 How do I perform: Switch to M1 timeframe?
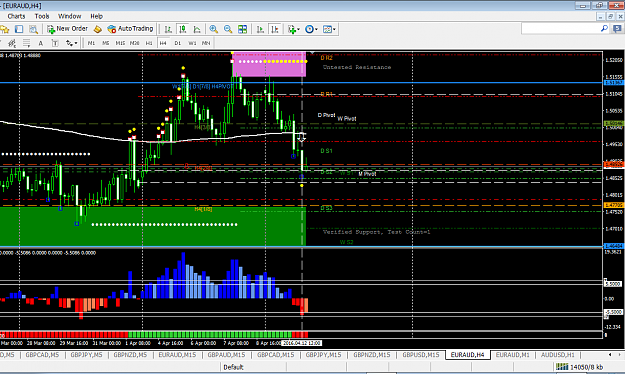pyautogui.click(x=91, y=43)
